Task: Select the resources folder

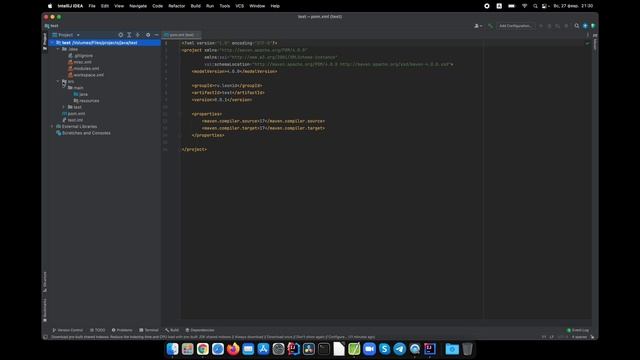Action: [86, 101]
